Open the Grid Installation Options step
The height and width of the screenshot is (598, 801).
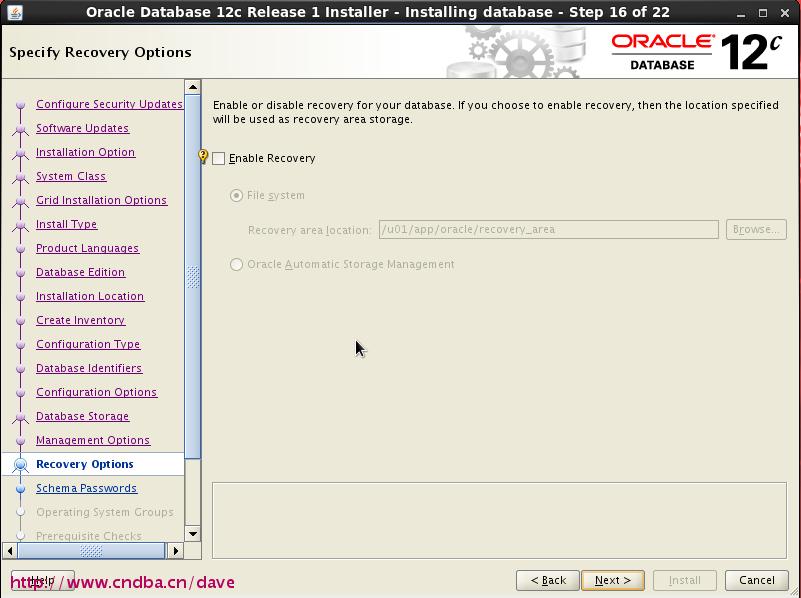click(101, 200)
